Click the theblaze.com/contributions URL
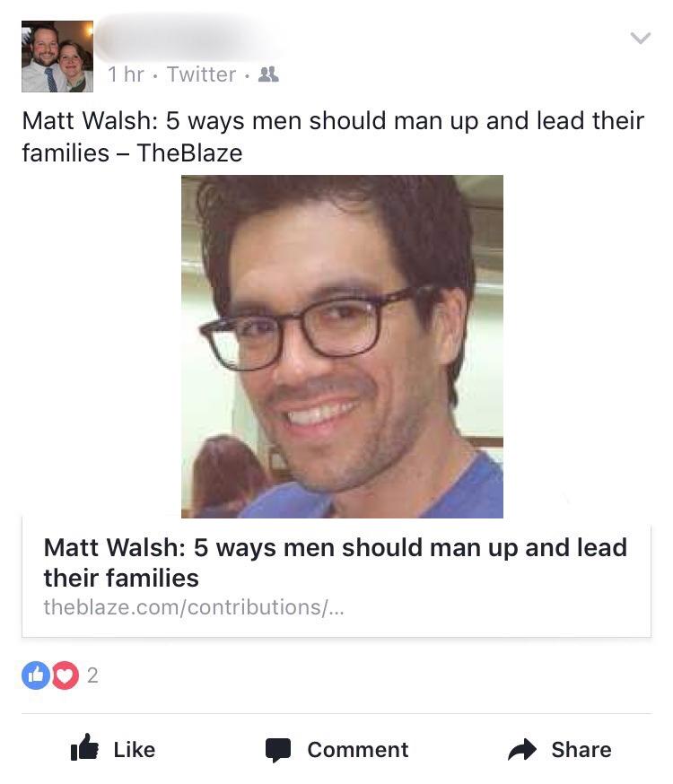Viewport: 673px width, 784px height. click(x=194, y=607)
